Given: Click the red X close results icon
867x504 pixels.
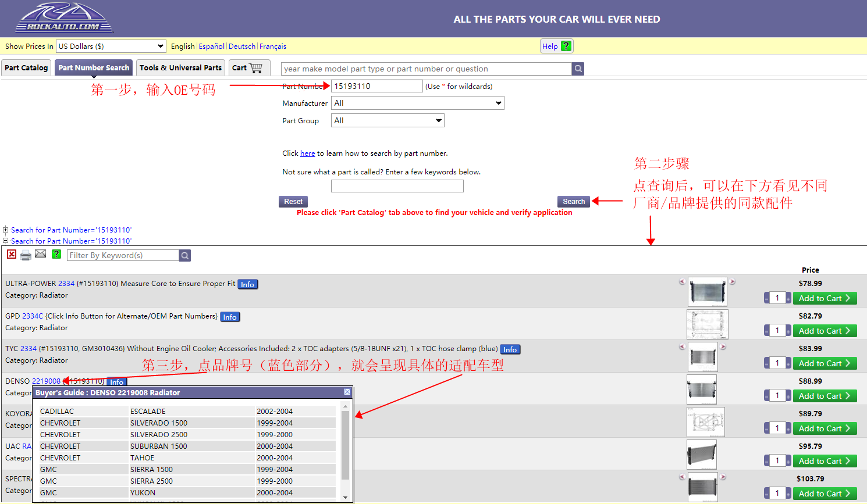Looking at the screenshot, I should pyautogui.click(x=12, y=254).
